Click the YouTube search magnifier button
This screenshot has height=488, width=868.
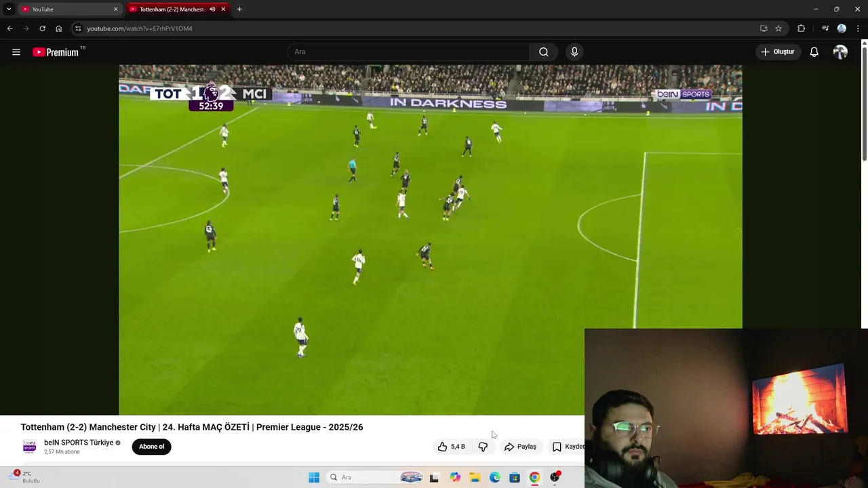point(544,52)
